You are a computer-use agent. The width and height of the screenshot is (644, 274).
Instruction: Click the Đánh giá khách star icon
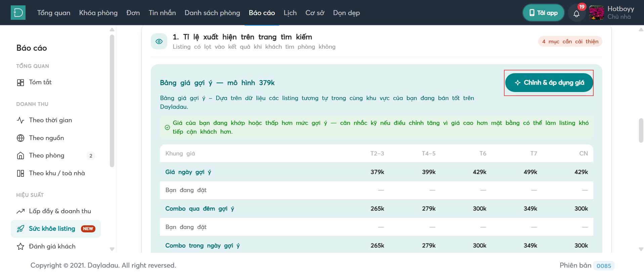coord(20,246)
